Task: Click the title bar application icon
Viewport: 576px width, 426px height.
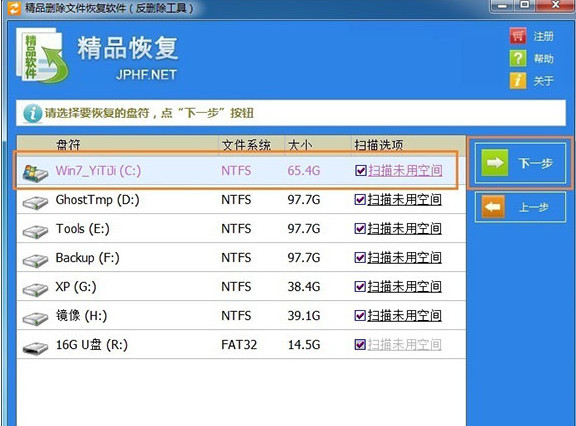Action: pos(14,8)
